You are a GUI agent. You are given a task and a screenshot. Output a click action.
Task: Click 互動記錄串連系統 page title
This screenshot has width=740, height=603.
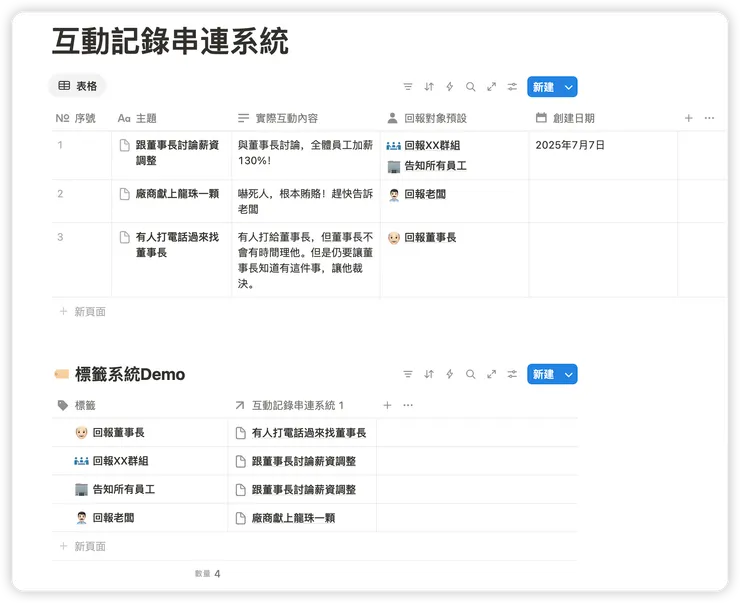click(170, 41)
